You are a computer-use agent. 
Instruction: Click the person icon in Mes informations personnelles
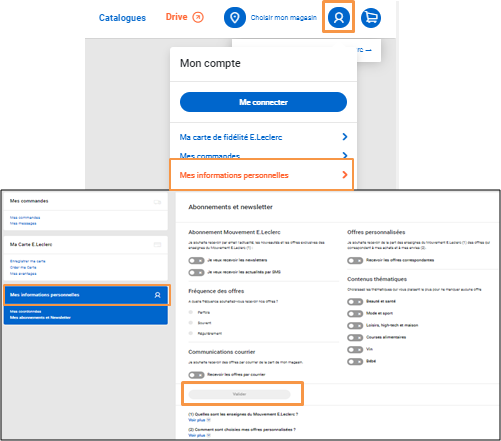pos(157,295)
